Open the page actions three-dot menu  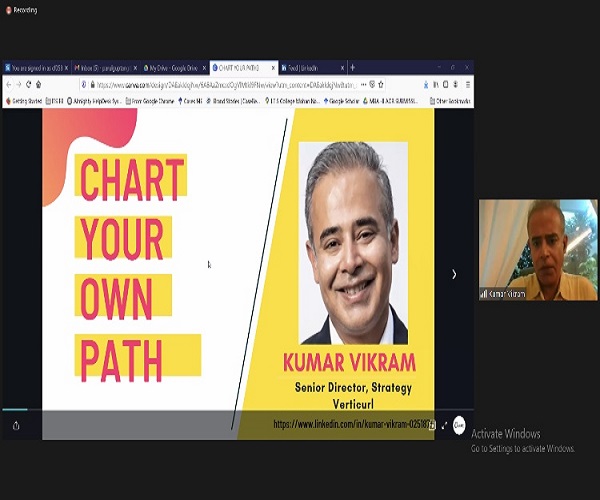[x=364, y=85]
